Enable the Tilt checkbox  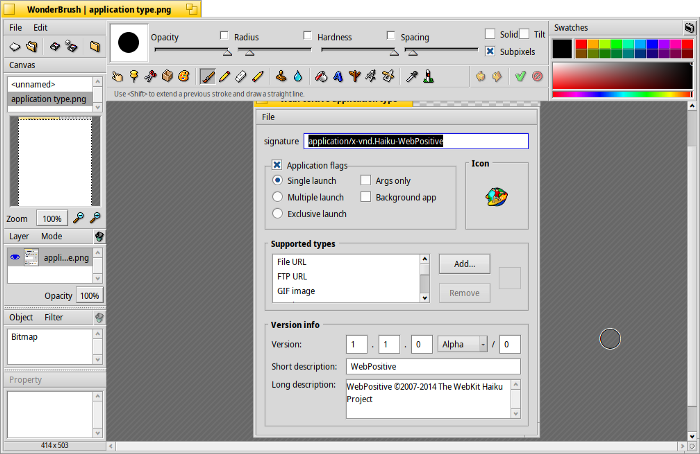click(x=524, y=34)
